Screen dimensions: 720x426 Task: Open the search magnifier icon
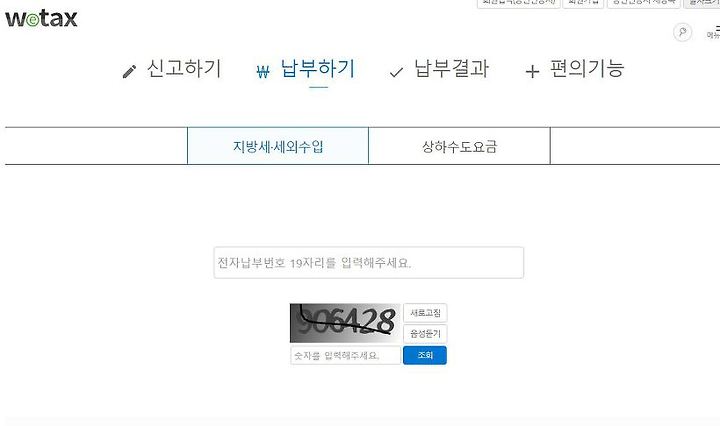[682, 33]
